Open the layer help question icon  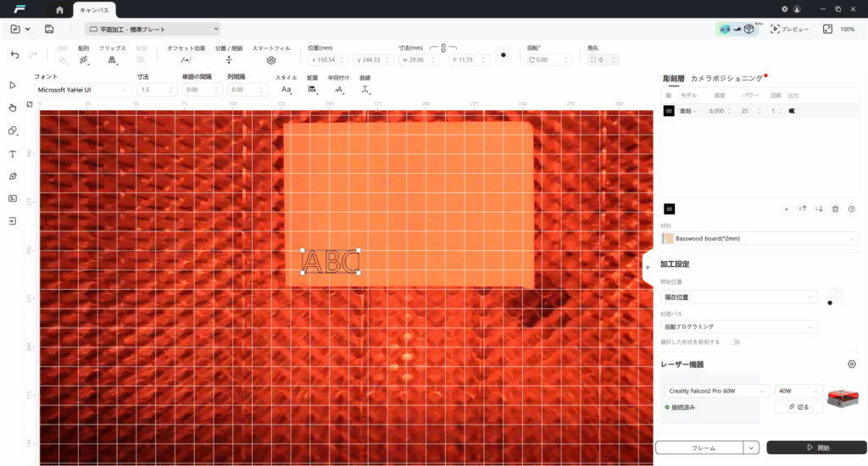click(x=851, y=208)
